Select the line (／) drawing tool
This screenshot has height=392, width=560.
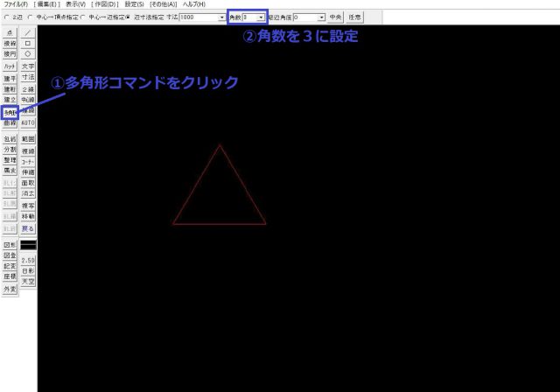(27, 31)
